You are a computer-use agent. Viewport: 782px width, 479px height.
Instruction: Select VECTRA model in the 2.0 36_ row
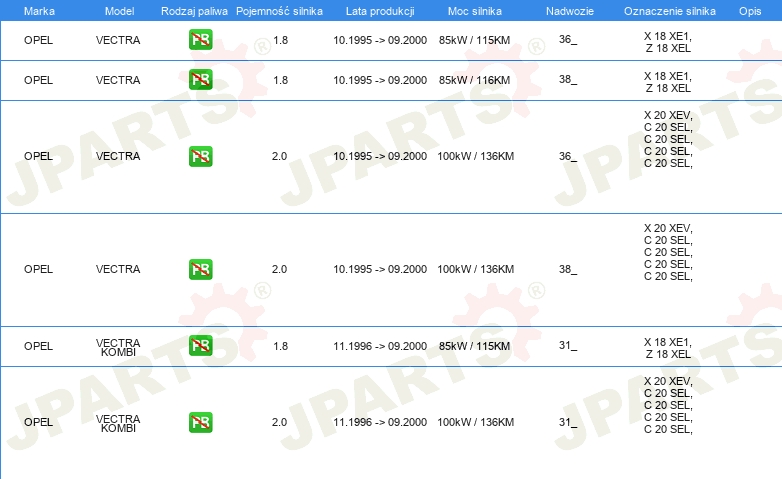[x=118, y=156]
